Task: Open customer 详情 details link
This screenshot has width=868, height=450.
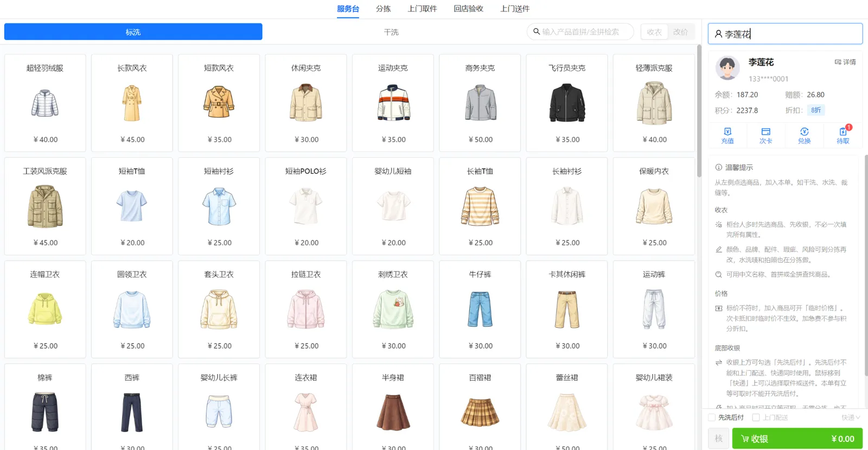Action: [845, 62]
